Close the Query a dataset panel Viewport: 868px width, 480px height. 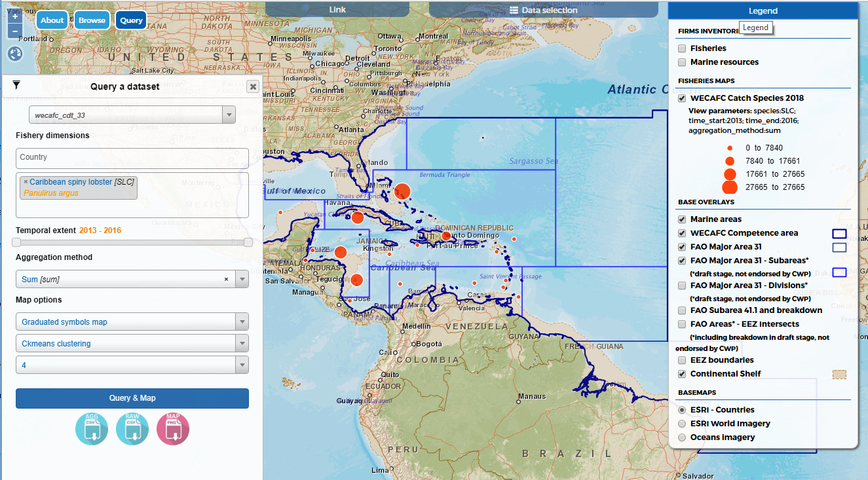(x=253, y=86)
